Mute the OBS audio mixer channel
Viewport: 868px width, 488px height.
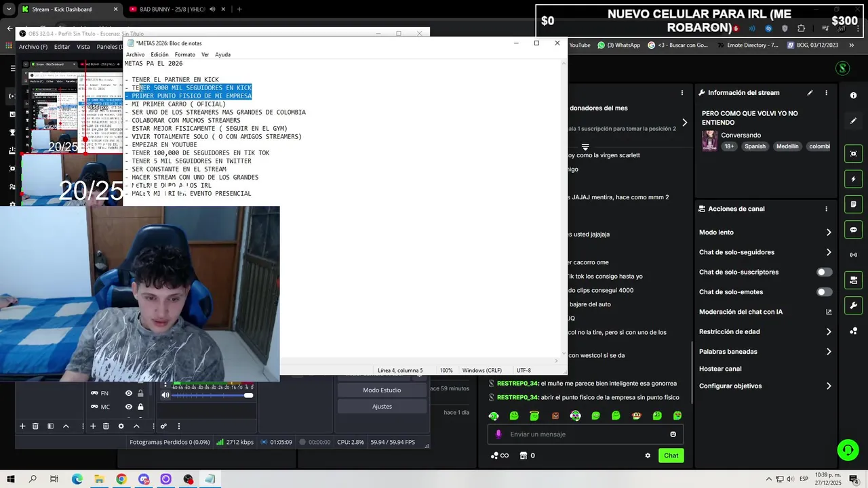(165, 395)
